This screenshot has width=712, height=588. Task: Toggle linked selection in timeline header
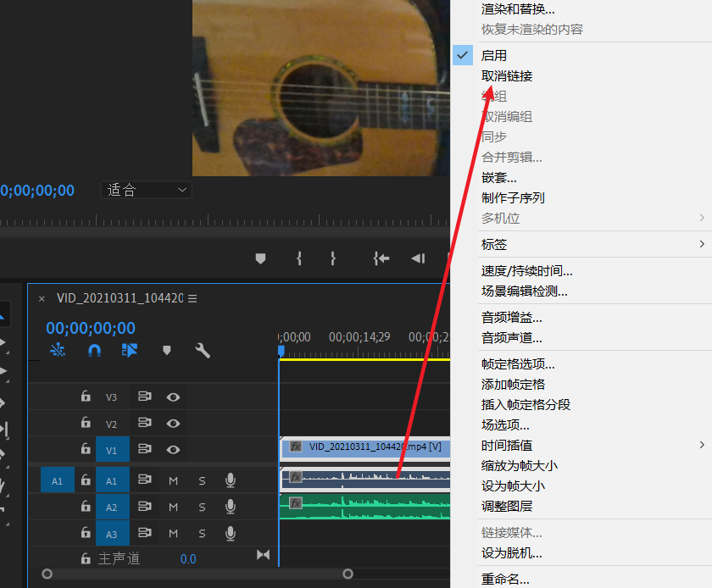(x=130, y=350)
